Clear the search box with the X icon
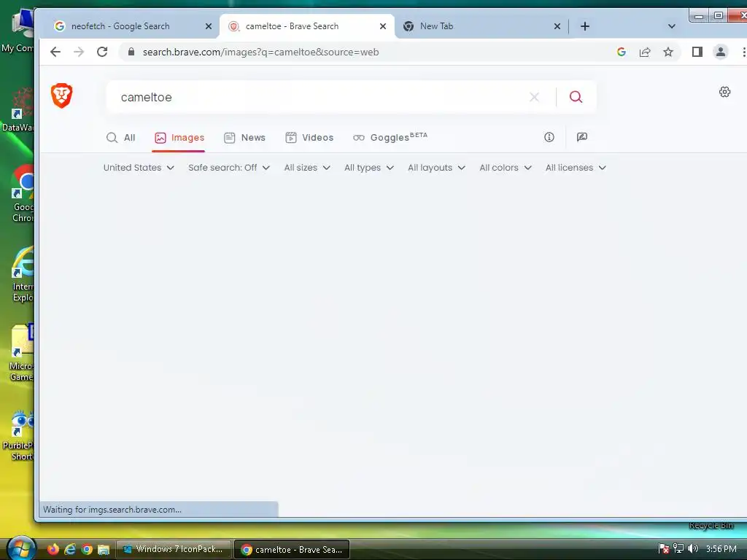Viewport: 747px width, 560px height. click(x=534, y=97)
